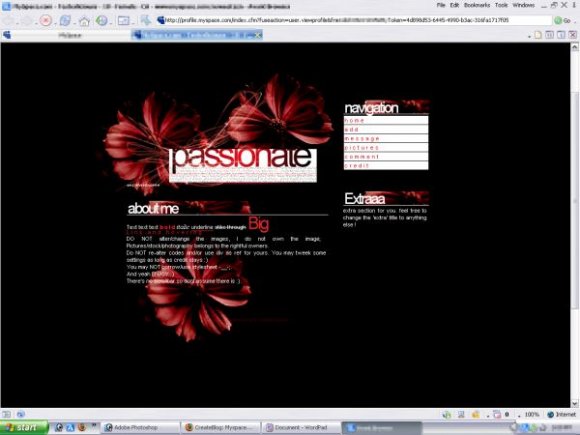Open dropdown arrow next to layout icon
The width and height of the screenshot is (580, 435).
133,23
